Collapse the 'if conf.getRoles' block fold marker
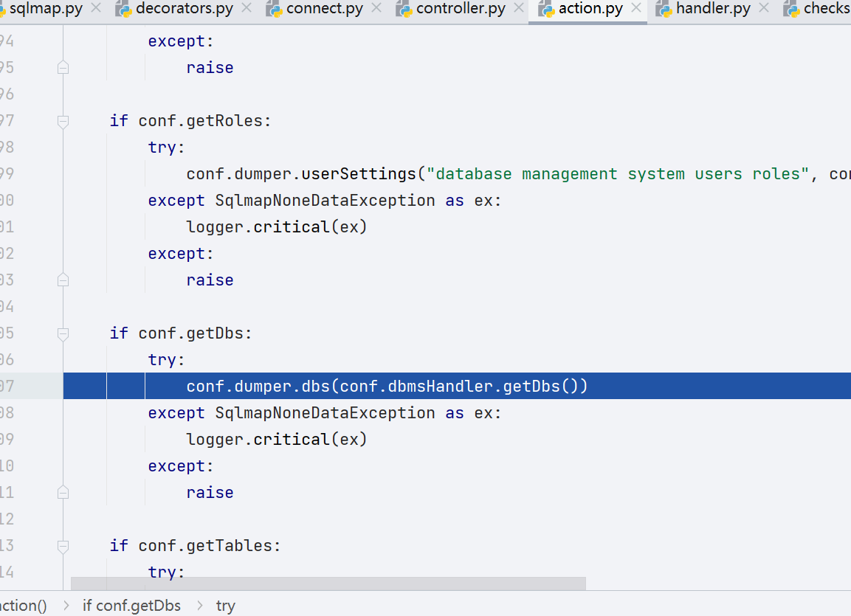Image resolution: width=851 pixels, height=616 pixels. click(63, 122)
